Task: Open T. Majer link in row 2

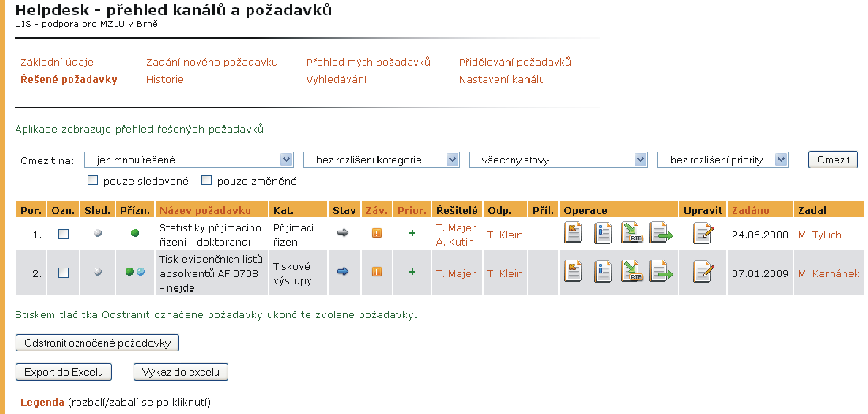Action: coord(456,273)
